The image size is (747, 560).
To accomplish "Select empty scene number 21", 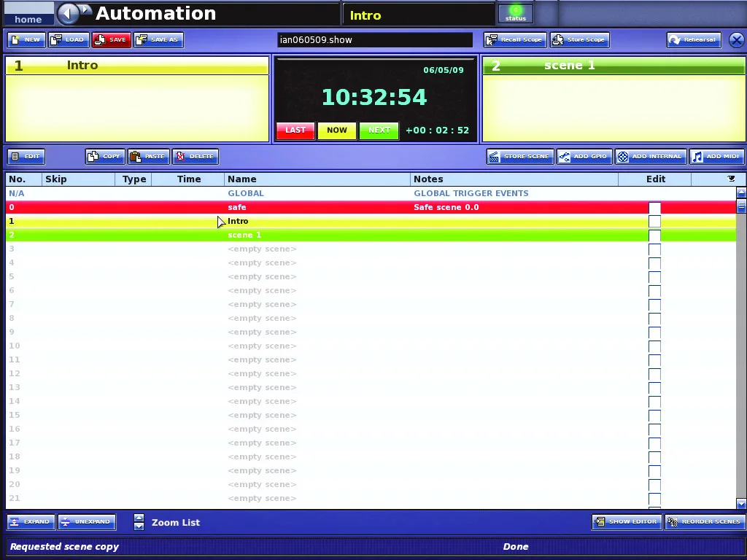I will click(371, 498).
